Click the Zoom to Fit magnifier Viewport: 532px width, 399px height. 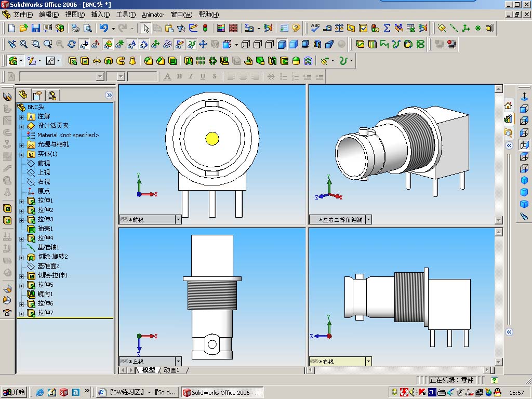click(x=23, y=44)
